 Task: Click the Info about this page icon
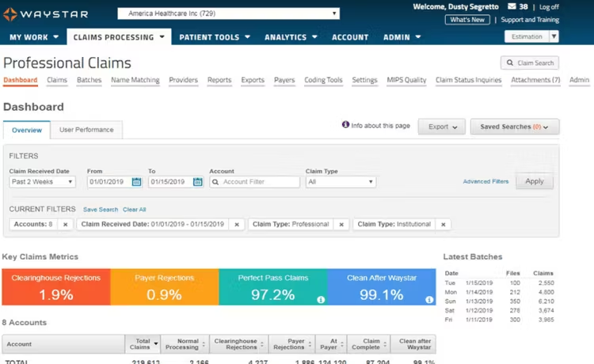[345, 124]
